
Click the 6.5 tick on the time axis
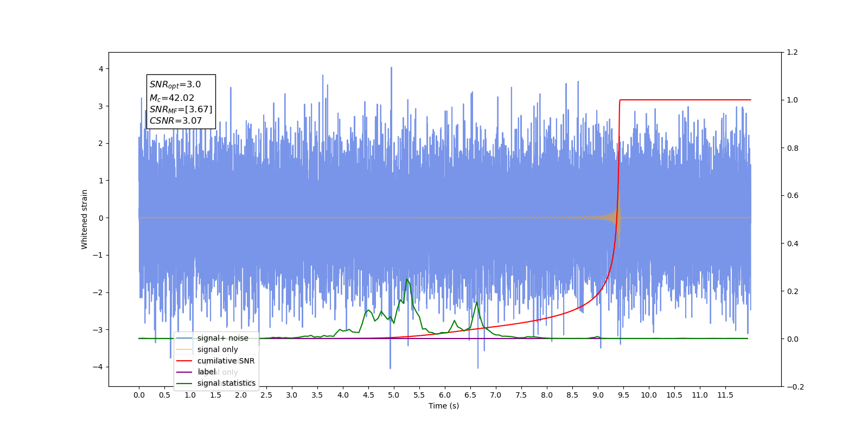(x=470, y=395)
